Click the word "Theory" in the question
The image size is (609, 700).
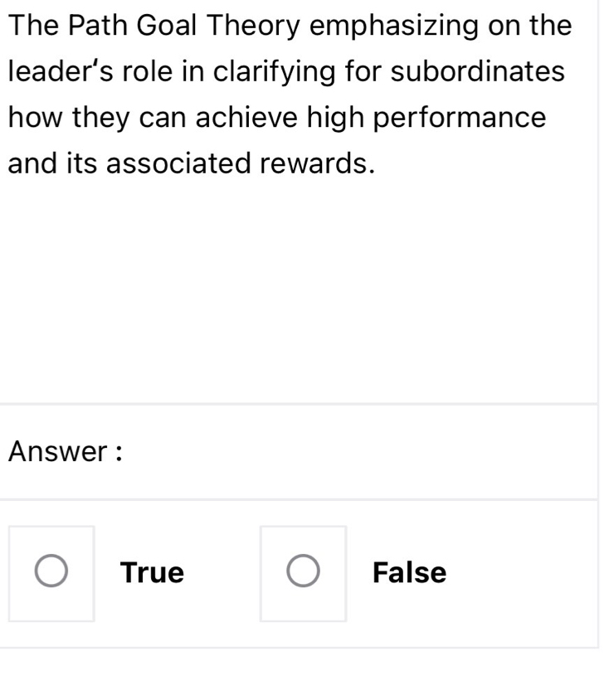point(252,27)
